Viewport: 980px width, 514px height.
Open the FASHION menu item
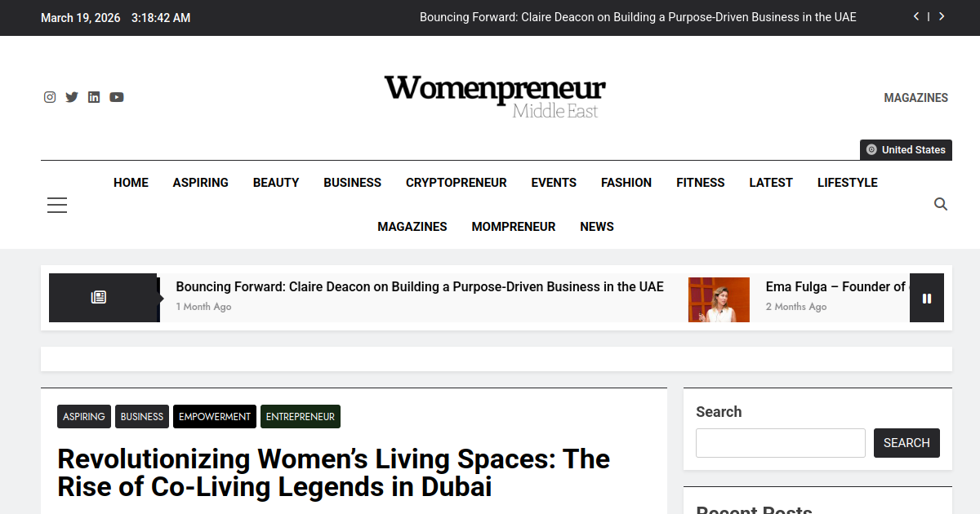point(626,183)
